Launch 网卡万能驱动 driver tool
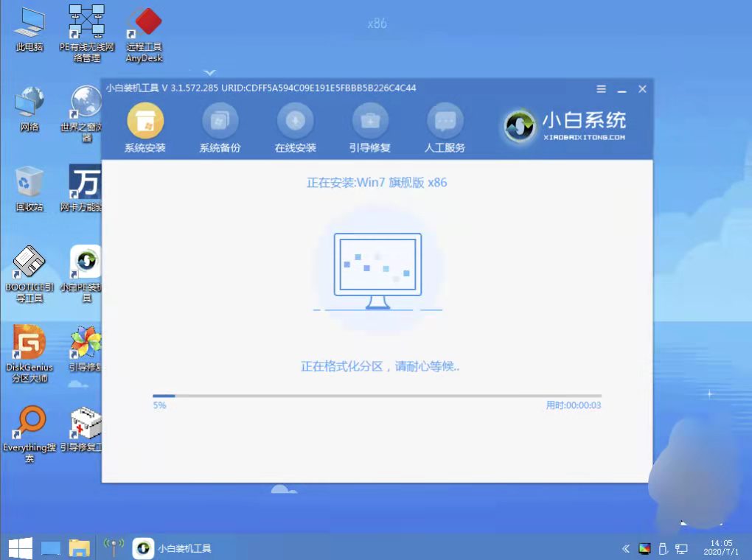Screen dimensions: 752x560 (85, 186)
